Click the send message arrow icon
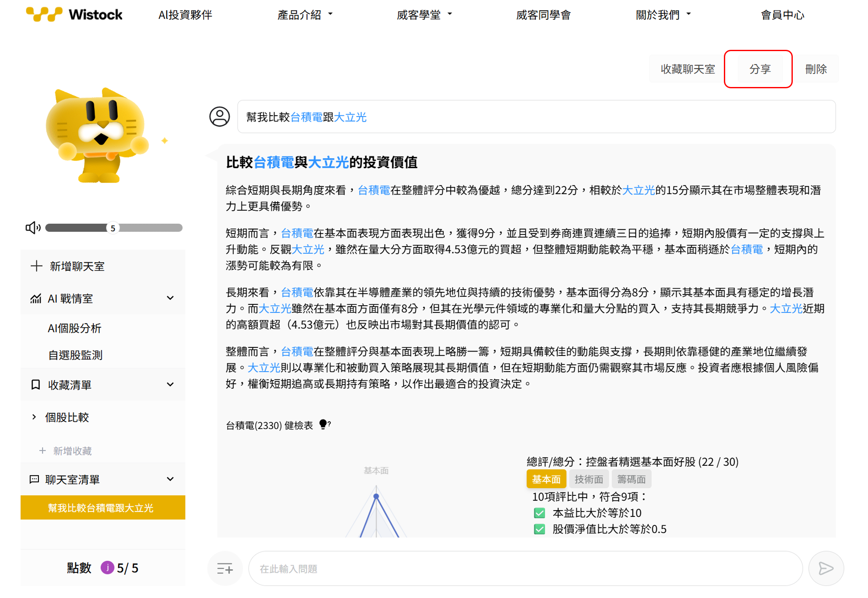 (825, 568)
